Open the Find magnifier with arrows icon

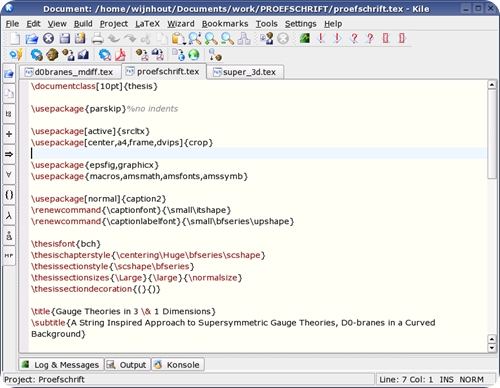(195, 39)
